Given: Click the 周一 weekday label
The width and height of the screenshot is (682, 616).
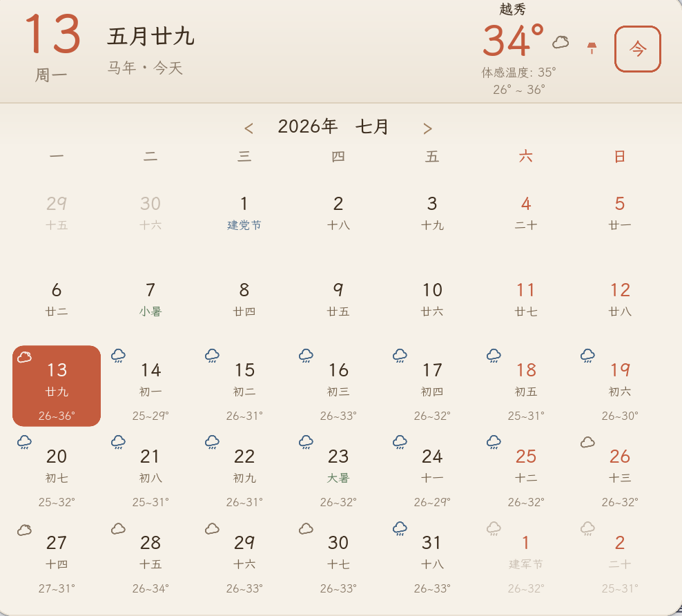Looking at the screenshot, I should coord(51,75).
